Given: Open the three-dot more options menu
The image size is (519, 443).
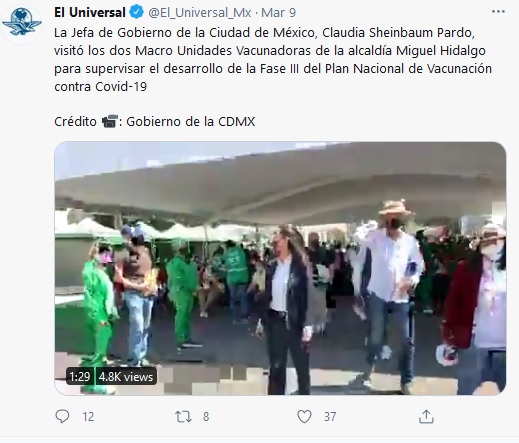Looking at the screenshot, I should [498, 12].
